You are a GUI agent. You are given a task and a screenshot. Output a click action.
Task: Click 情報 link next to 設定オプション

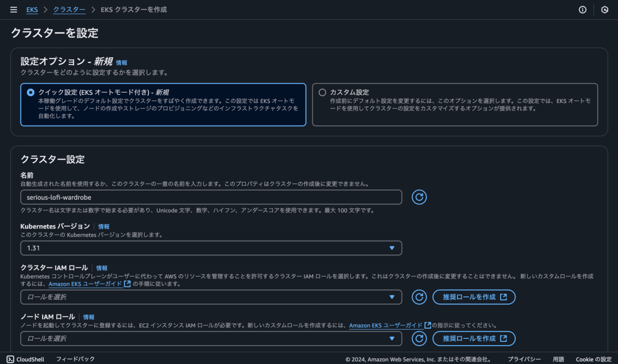(122, 63)
